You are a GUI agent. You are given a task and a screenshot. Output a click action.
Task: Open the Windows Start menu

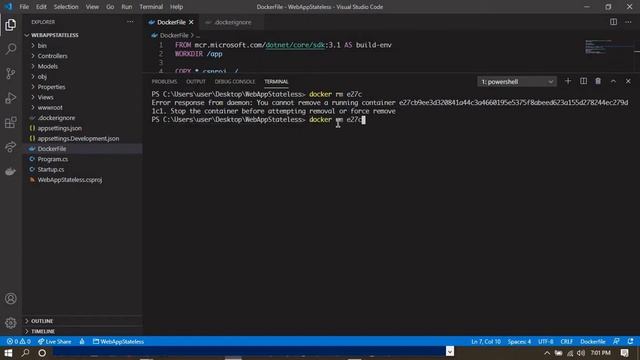(8, 353)
